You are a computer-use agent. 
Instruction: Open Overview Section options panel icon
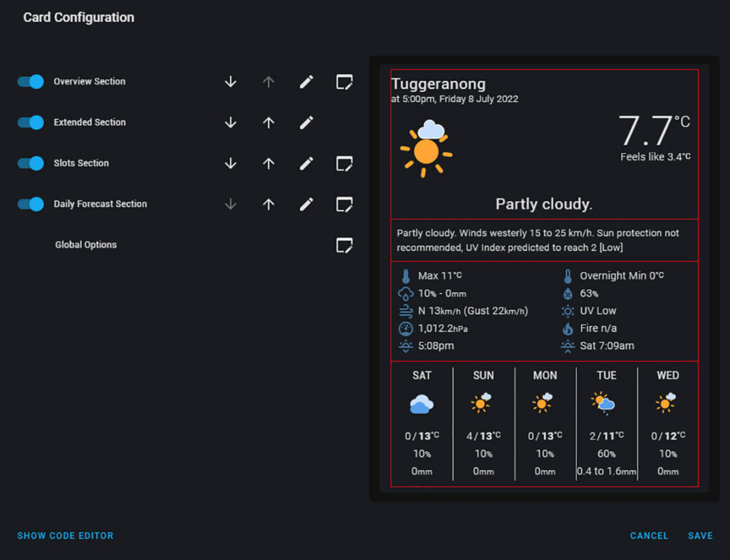pos(344,82)
